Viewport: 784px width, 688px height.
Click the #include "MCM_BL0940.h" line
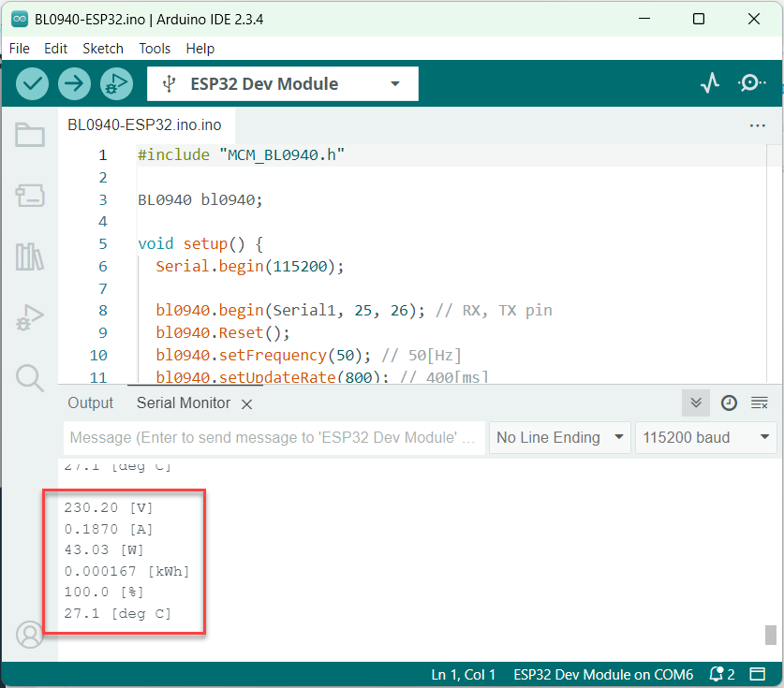pyautogui.click(x=241, y=155)
